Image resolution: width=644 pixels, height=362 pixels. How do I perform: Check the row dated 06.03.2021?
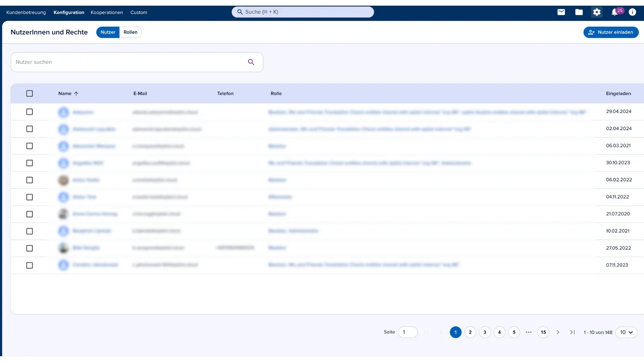(29, 146)
